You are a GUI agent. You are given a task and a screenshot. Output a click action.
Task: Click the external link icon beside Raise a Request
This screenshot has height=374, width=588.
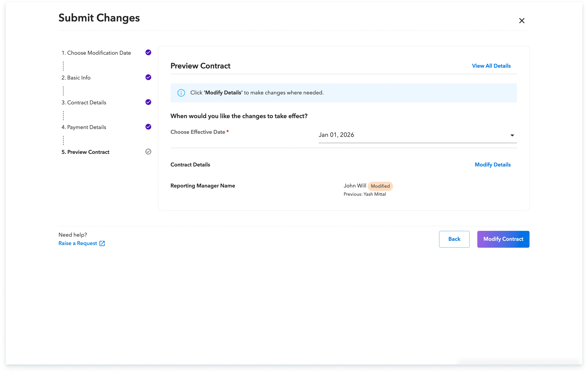[102, 243]
